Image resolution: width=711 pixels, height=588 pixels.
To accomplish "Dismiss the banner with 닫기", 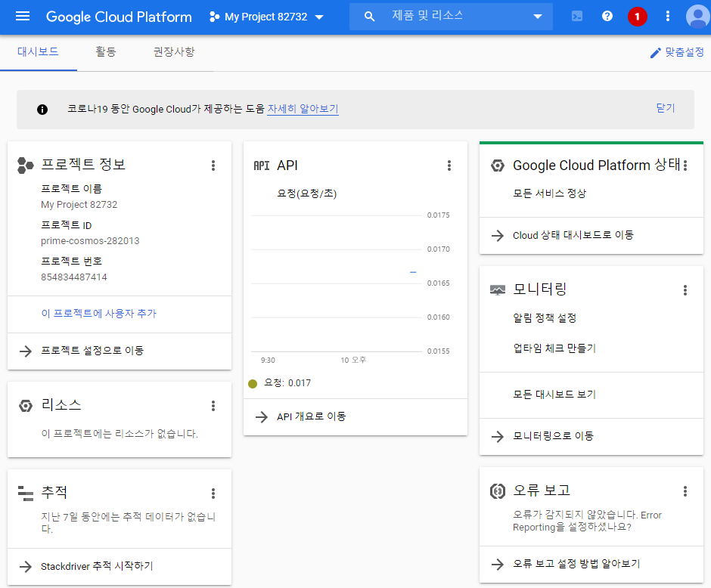I will [666, 108].
